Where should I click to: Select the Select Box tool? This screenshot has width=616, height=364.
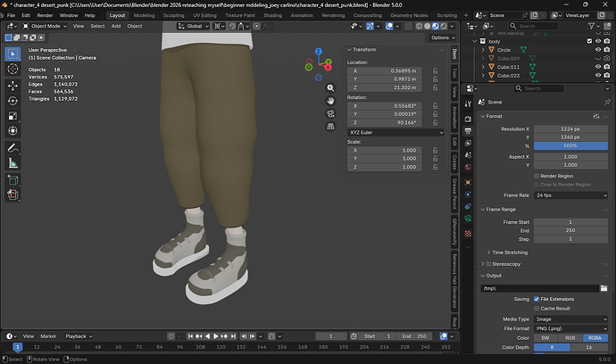(13, 54)
